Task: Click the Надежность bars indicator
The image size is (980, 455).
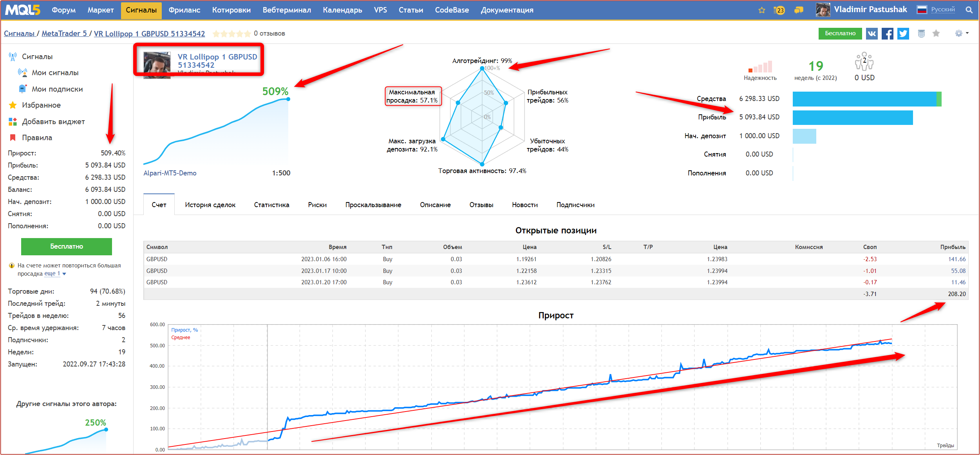Action: (760, 67)
